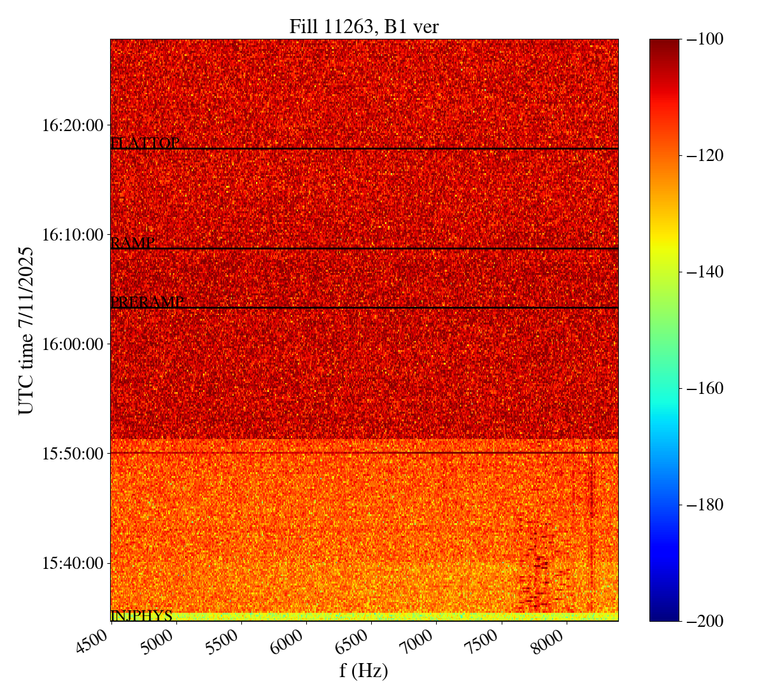Select the FLATTOP phase marker label
The image size is (764, 700).
point(145,143)
